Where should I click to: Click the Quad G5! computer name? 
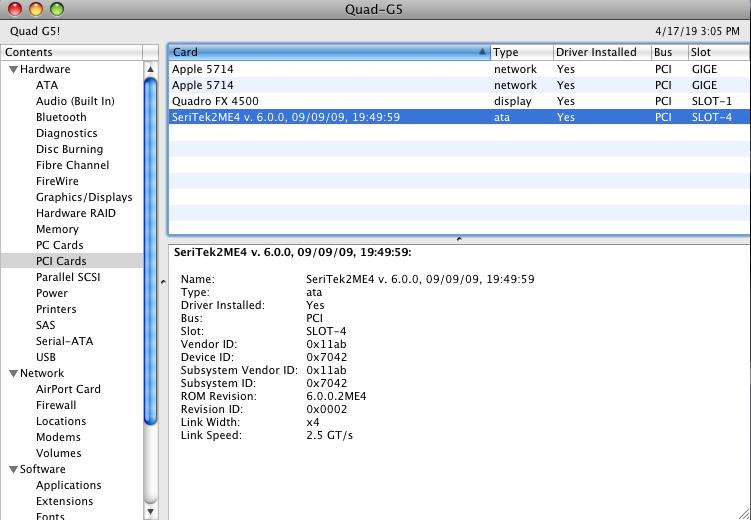(35, 31)
